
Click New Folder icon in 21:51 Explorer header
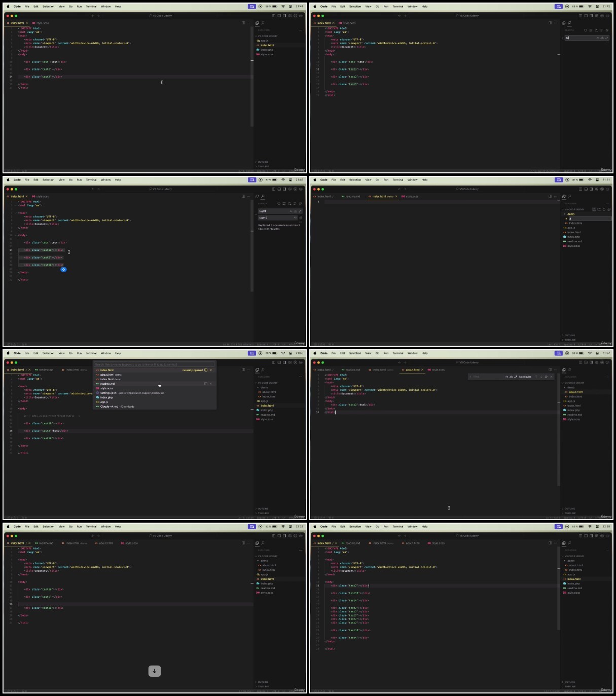(598, 209)
